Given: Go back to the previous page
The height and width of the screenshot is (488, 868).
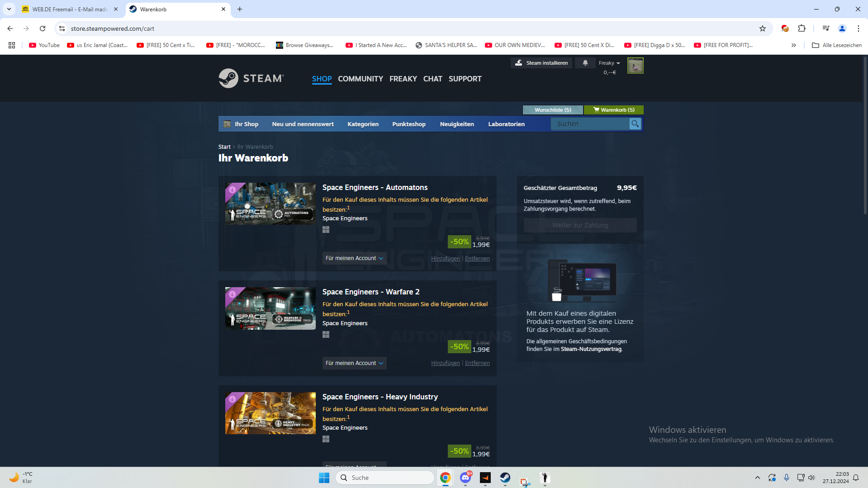Looking at the screenshot, I should 10,28.
